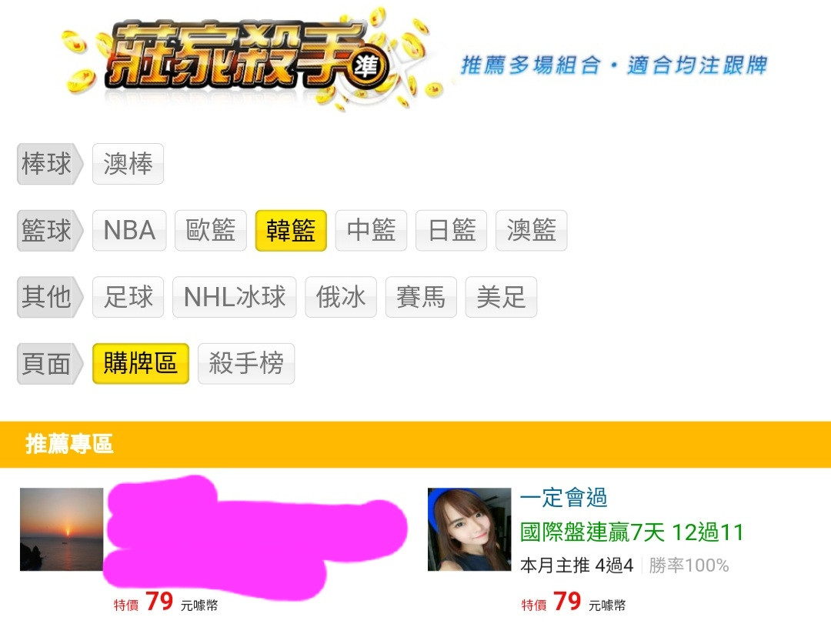
Task: Select the 澳棒 baseball category
Action: (x=128, y=164)
